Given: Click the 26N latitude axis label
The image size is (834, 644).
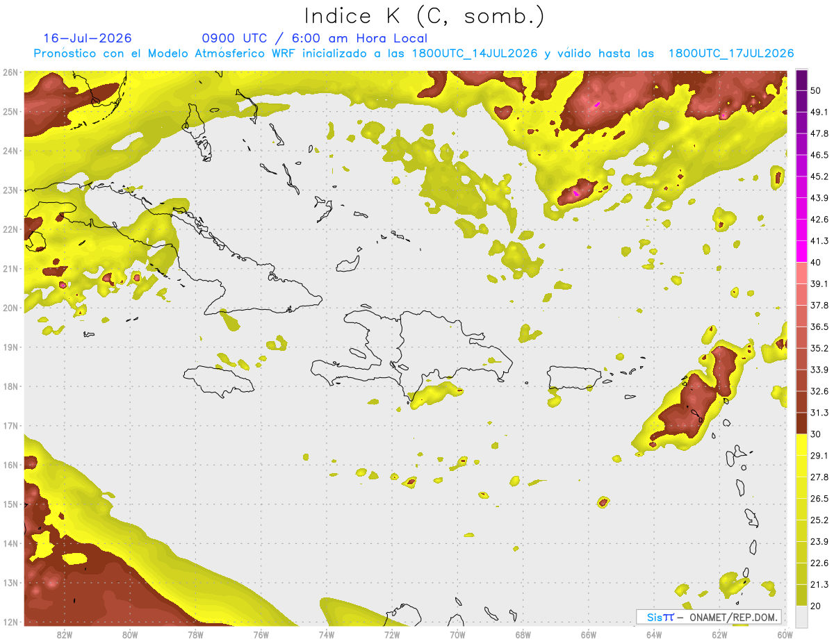Looking at the screenshot, I should (10, 72).
